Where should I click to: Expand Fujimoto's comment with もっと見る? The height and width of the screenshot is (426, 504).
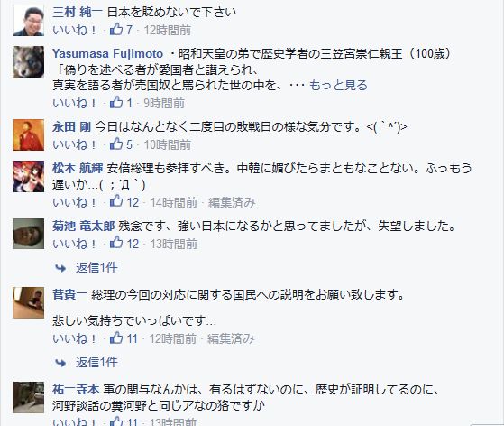click(338, 85)
